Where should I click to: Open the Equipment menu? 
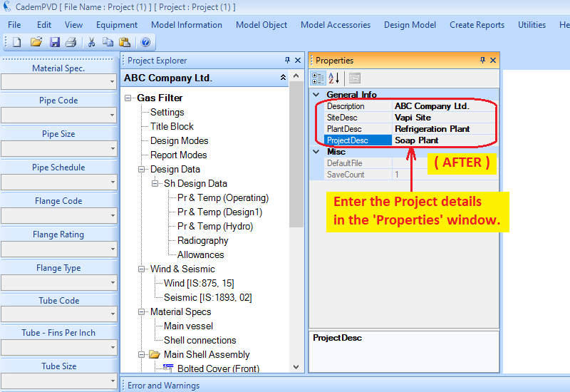click(117, 25)
